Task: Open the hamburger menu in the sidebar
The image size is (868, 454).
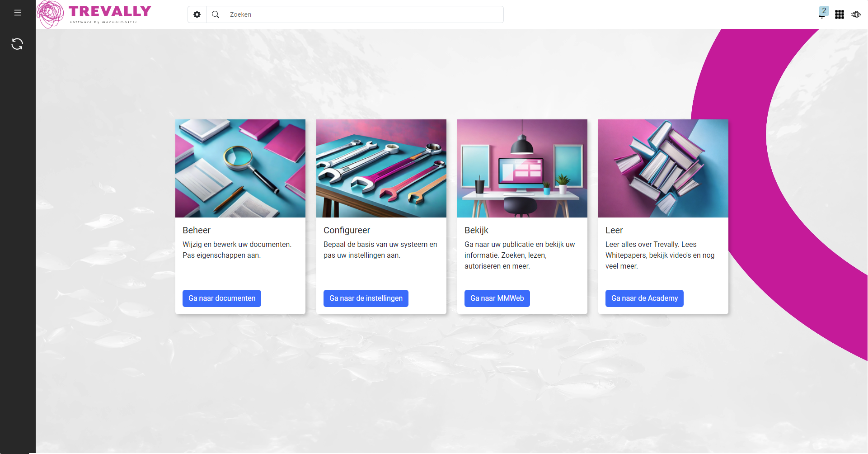Action: 18,13
